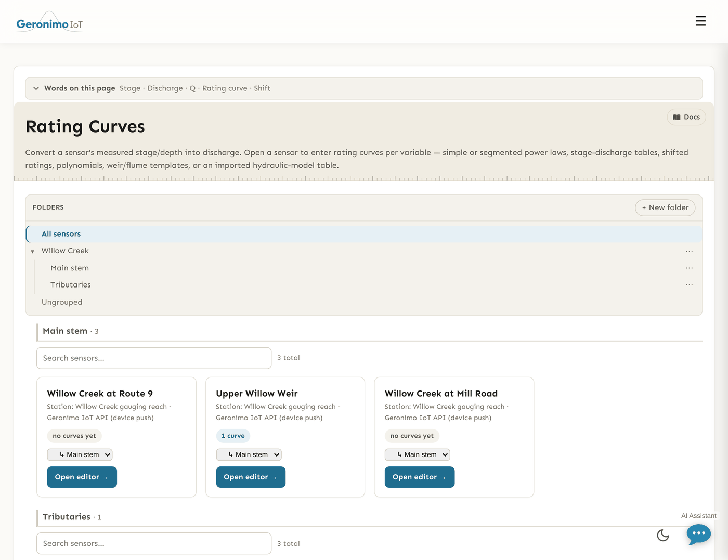This screenshot has width=728, height=560.
Task: Click the Rating curve glossary term
Action: 225,88
